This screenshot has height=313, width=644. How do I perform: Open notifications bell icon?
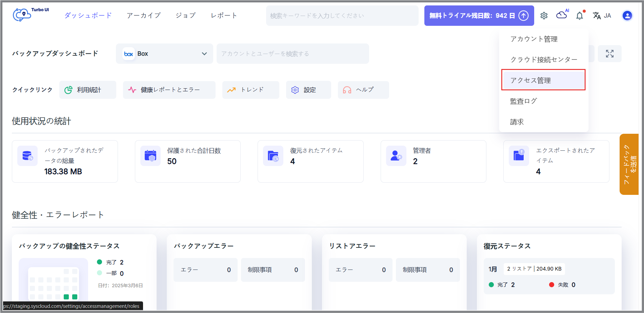(580, 16)
